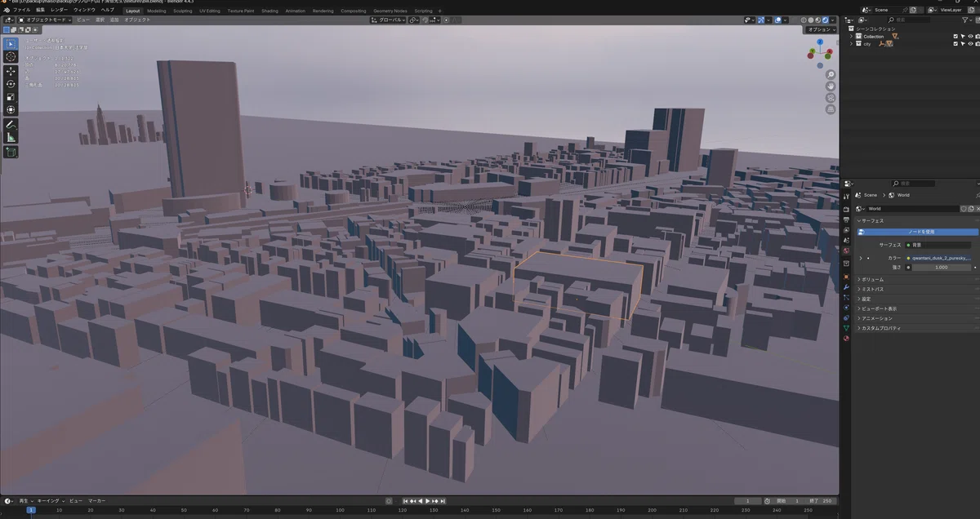Switch to the Sculpting workspace tab
Screen dimensions: 980x519
(x=183, y=11)
